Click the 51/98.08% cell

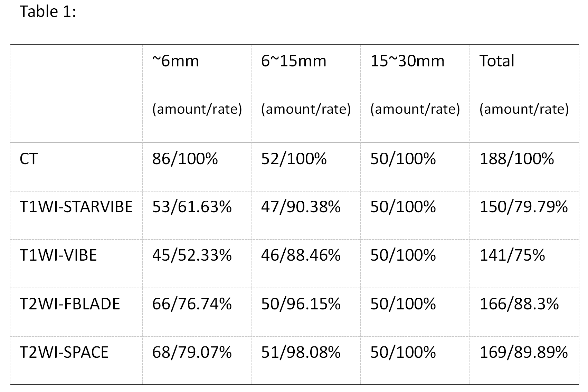click(x=301, y=353)
